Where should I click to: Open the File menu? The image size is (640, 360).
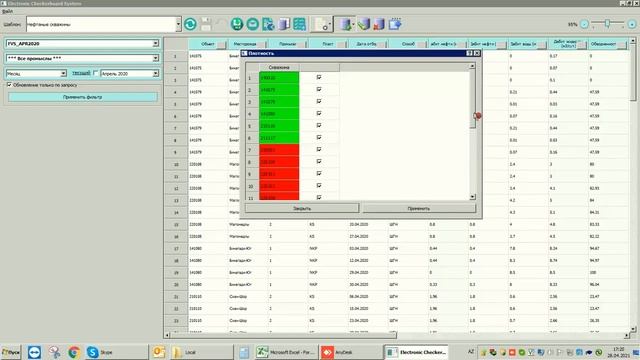pos(8,11)
